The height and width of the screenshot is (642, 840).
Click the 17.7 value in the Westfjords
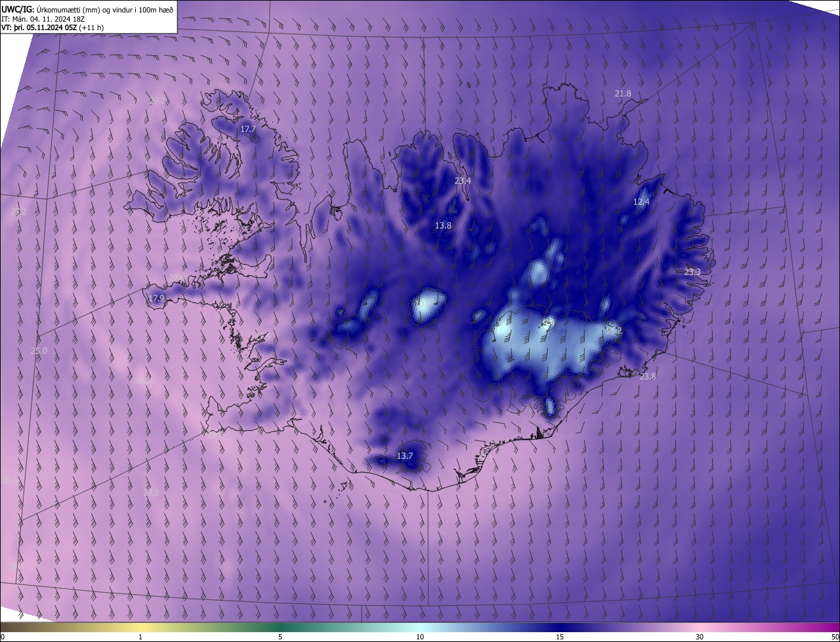point(247,129)
